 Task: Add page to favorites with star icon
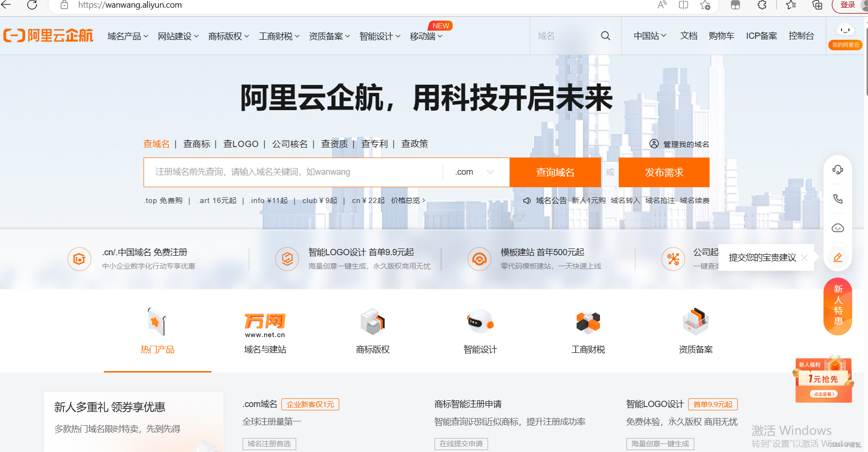705,5
